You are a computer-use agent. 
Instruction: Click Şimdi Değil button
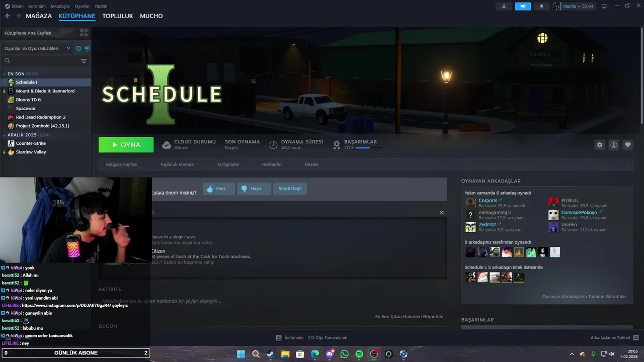[290, 189]
